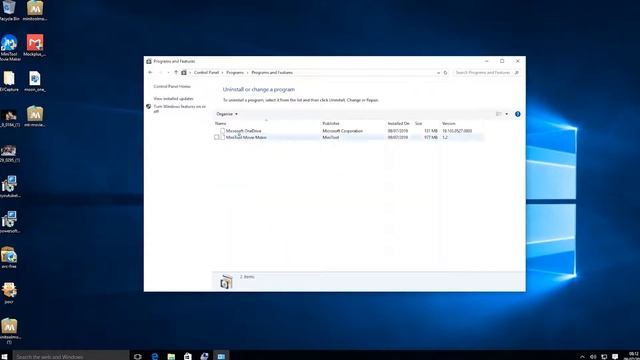Select the moon_one document icon on desktop
The height and width of the screenshot is (360, 640).
tap(35, 81)
